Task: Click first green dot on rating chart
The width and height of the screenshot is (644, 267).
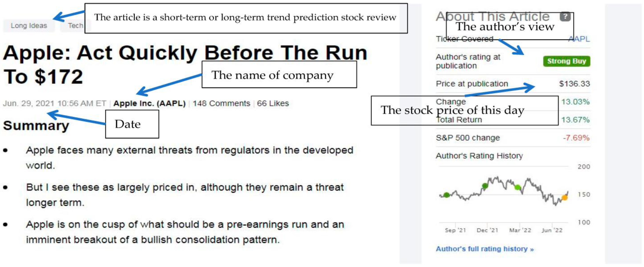Action: coord(446,195)
